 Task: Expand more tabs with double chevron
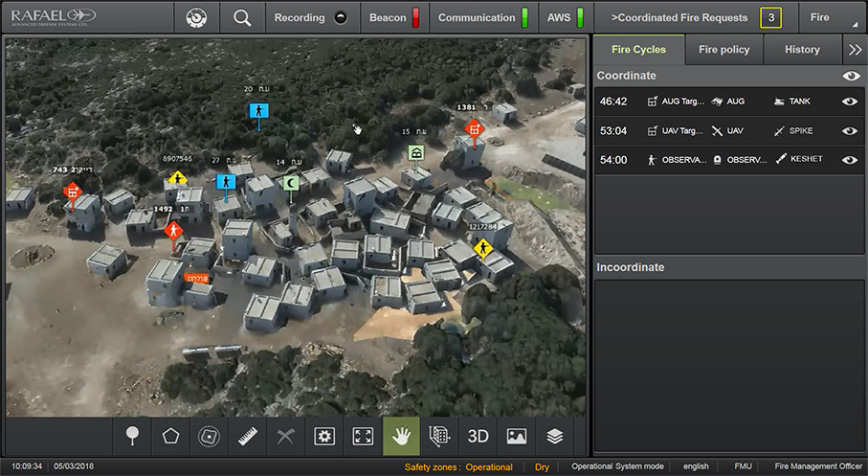click(x=855, y=50)
